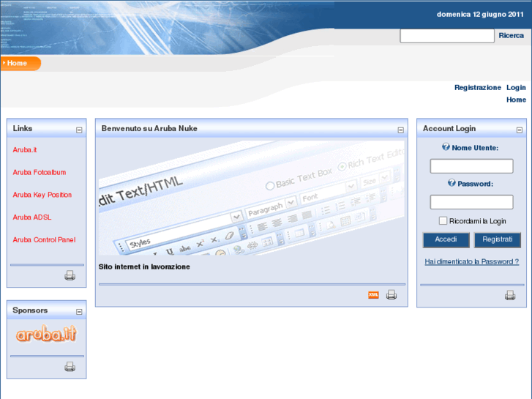Click the Sito internet in lavorazione text
Screen dimensions: 532x399
click(144, 267)
